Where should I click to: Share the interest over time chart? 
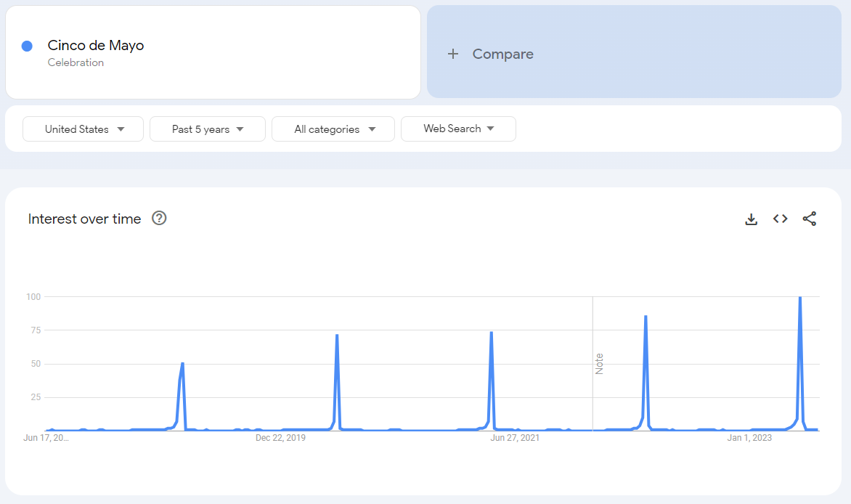click(809, 219)
